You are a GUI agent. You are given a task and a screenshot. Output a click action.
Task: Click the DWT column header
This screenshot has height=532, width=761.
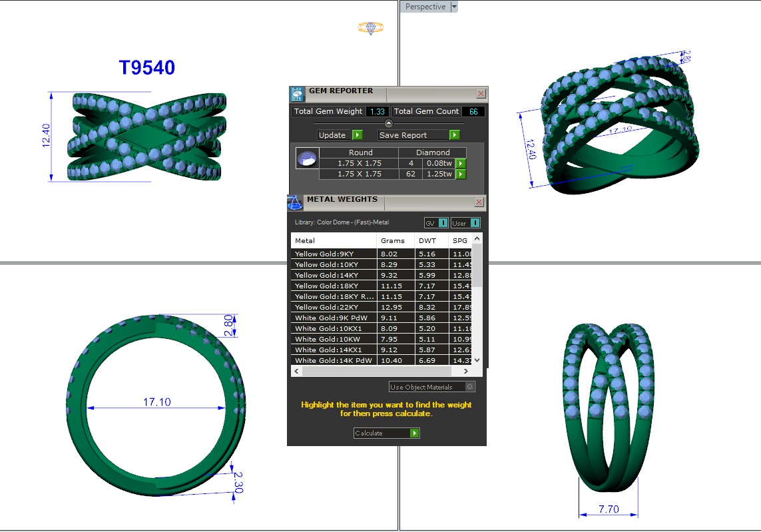point(431,241)
